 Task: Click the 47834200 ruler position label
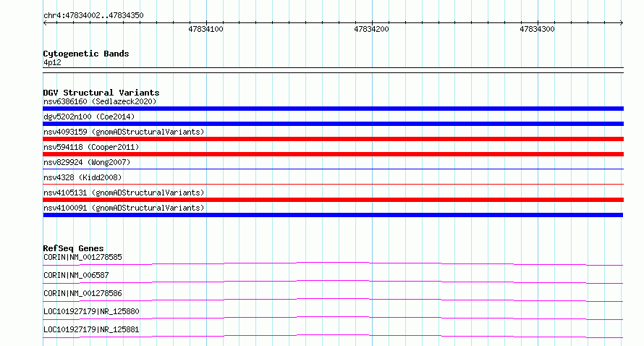point(371,29)
